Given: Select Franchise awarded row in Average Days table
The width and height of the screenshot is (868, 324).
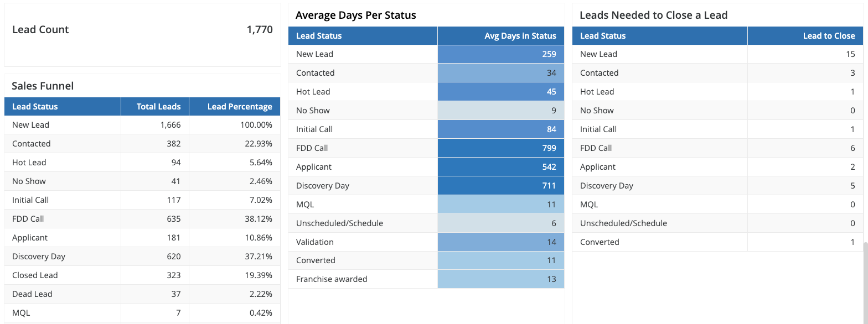Looking at the screenshot, I should coord(332,279).
